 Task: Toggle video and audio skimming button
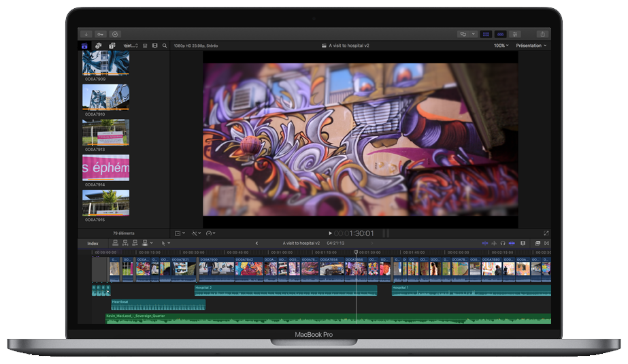pyautogui.click(x=485, y=243)
